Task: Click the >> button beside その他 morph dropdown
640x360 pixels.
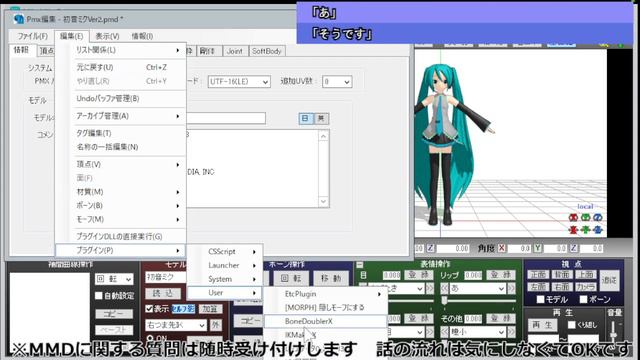Action: click(512, 332)
